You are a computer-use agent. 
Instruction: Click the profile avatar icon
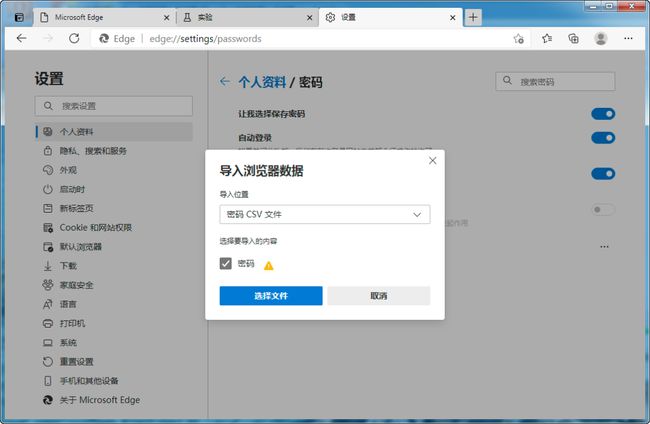click(x=601, y=39)
